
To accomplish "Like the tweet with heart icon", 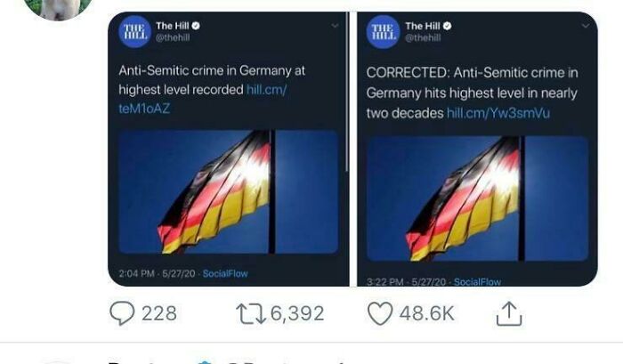I will pyautogui.click(x=378, y=313).
